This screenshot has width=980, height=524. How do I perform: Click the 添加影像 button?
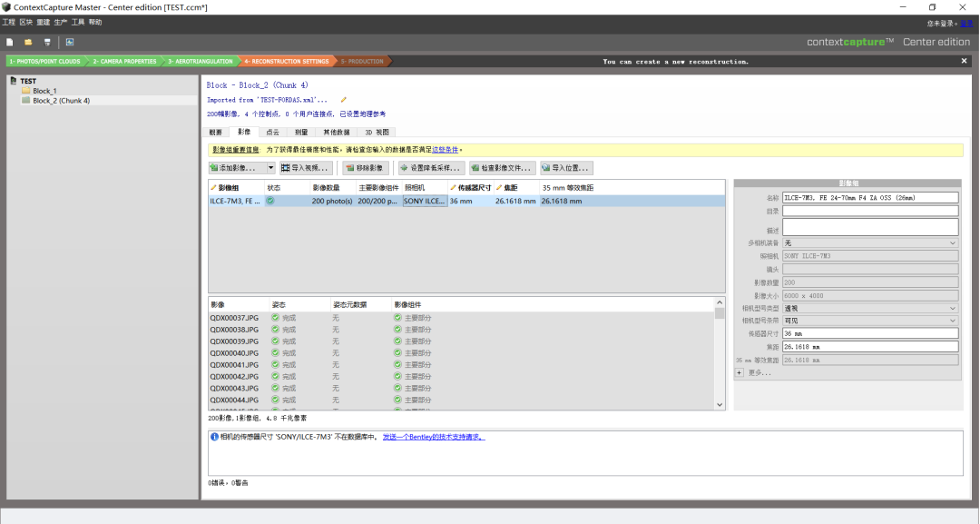237,168
